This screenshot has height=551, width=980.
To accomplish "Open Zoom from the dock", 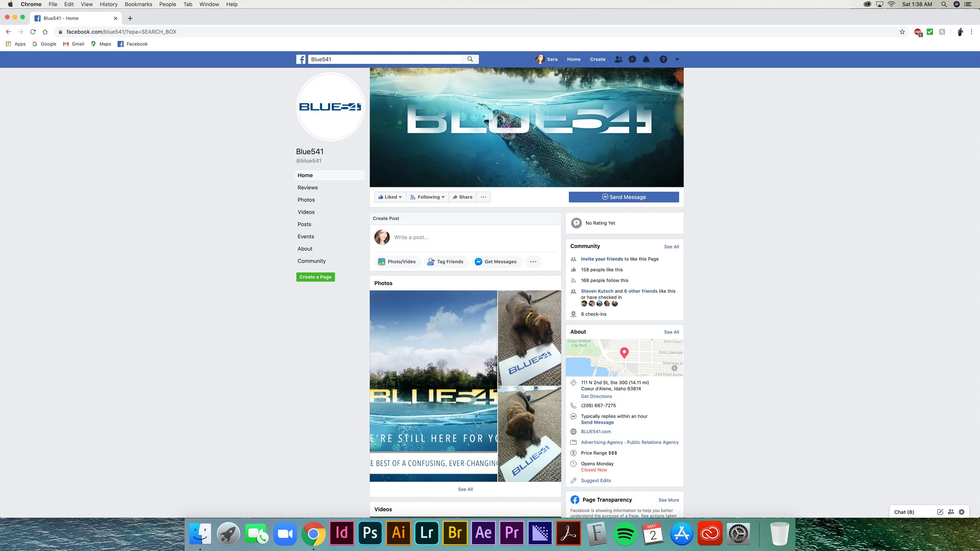I will coord(285,533).
